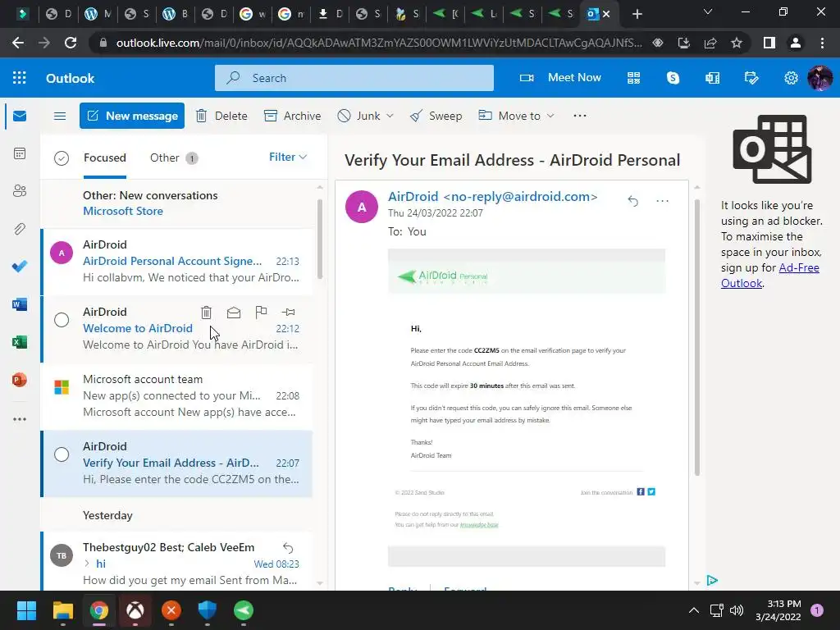Mark Welcome to AirDroid email as read

234,313
